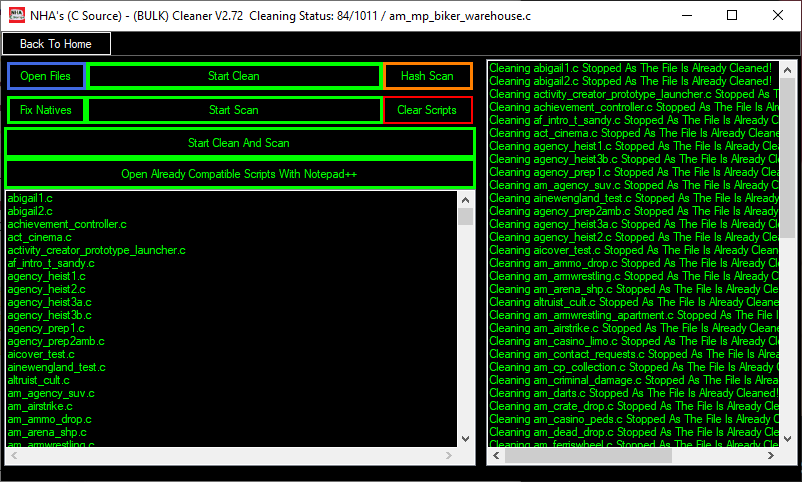
Task: Click log line for am_armwrestling_apartment.c
Action: click(x=634, y=315)
